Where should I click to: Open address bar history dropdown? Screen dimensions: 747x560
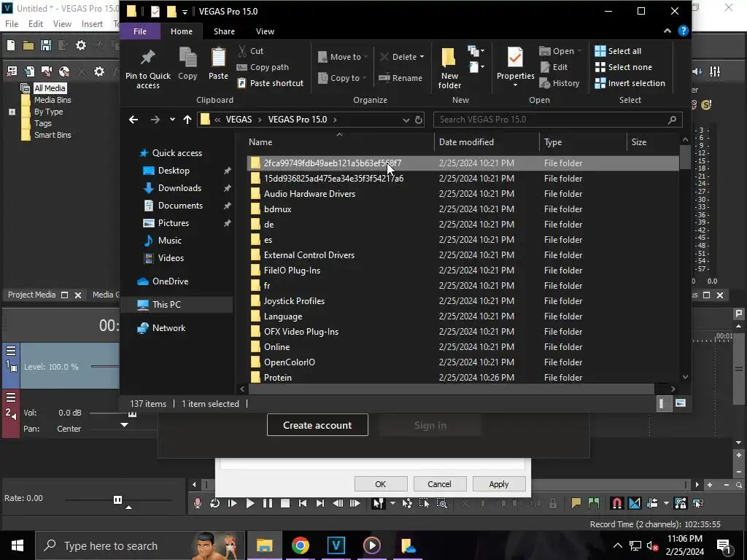point(406,120)
